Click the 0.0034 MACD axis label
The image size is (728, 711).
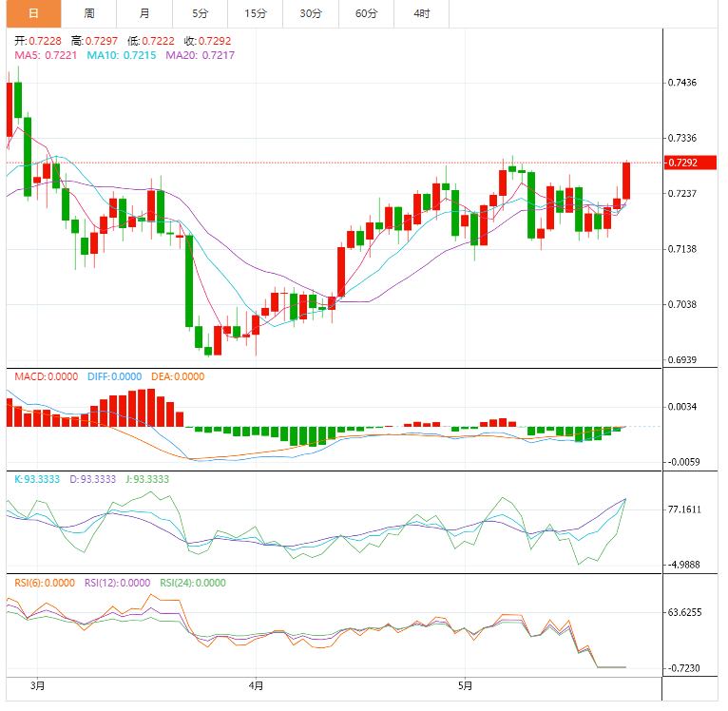click(x=682, y=407)
